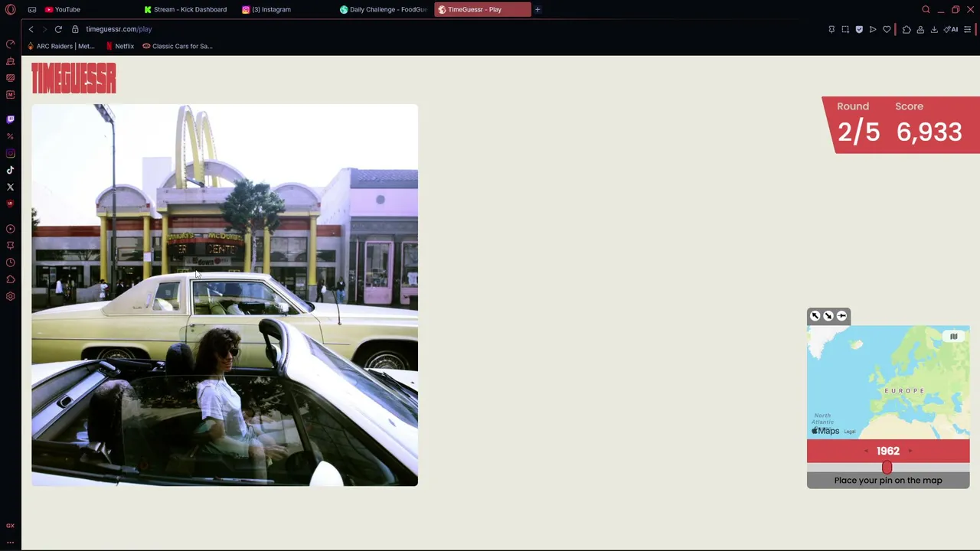Open the tab search magnifier

point(926,9)
